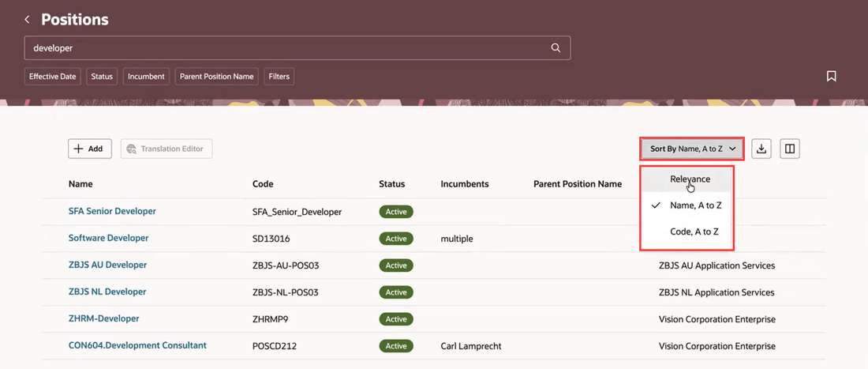Open the Incumbent filter chip
The width and height of the screenshot is (868, 369).
click(x=146, y=77)
